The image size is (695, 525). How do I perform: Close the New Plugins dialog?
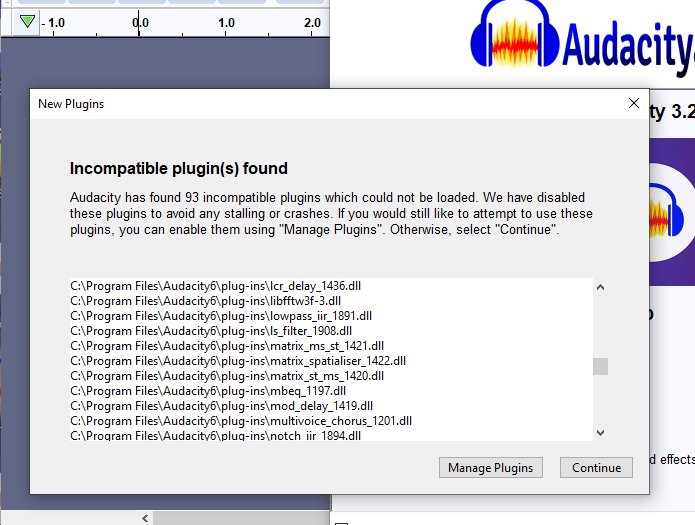[633, 103]
